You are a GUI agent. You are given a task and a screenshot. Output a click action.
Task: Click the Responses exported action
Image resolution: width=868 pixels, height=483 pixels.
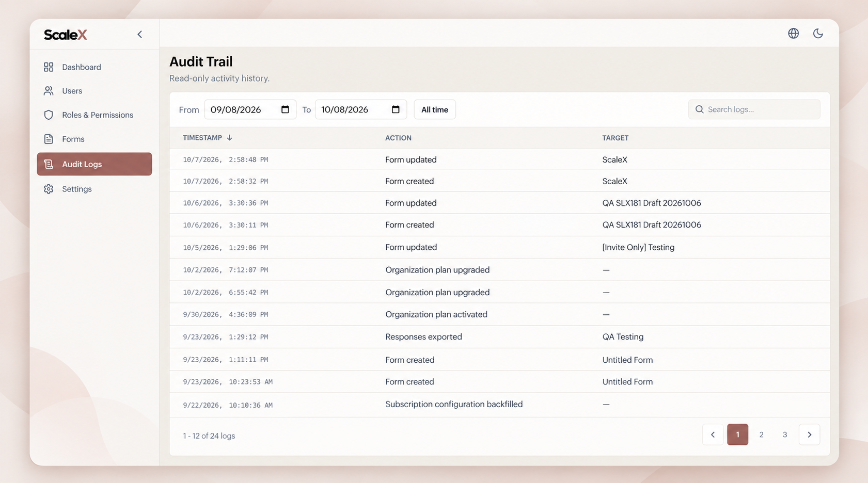(x=423, y=336)
